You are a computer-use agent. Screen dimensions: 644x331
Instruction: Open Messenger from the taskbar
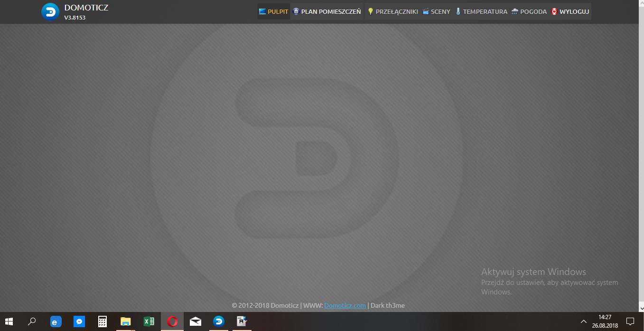click(79, 322)
